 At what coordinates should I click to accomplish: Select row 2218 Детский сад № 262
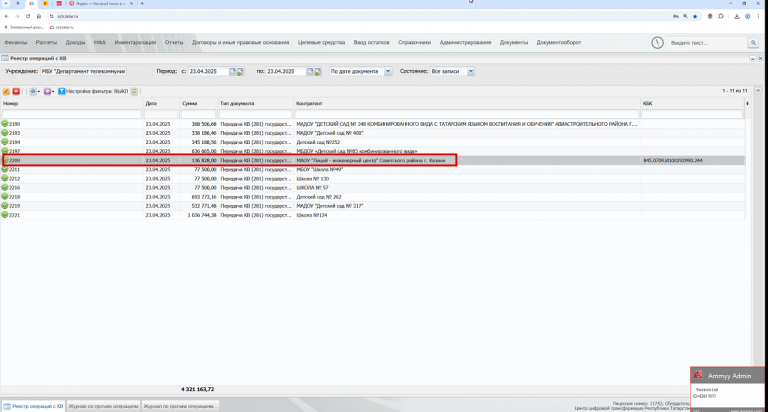pyautogui.click(x=373, y=197)
